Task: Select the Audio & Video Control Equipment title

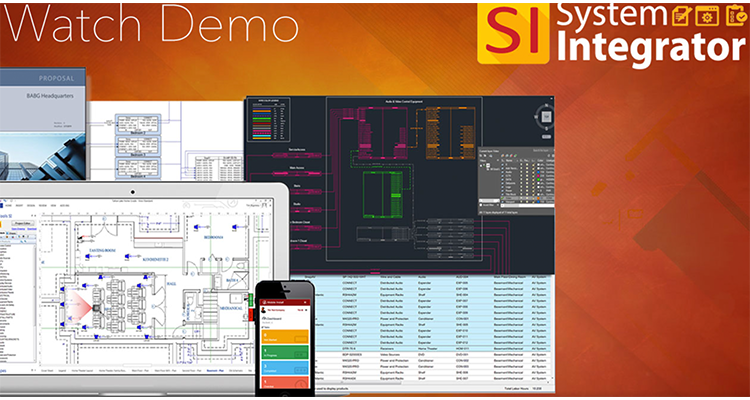Action: coord(404,101)
